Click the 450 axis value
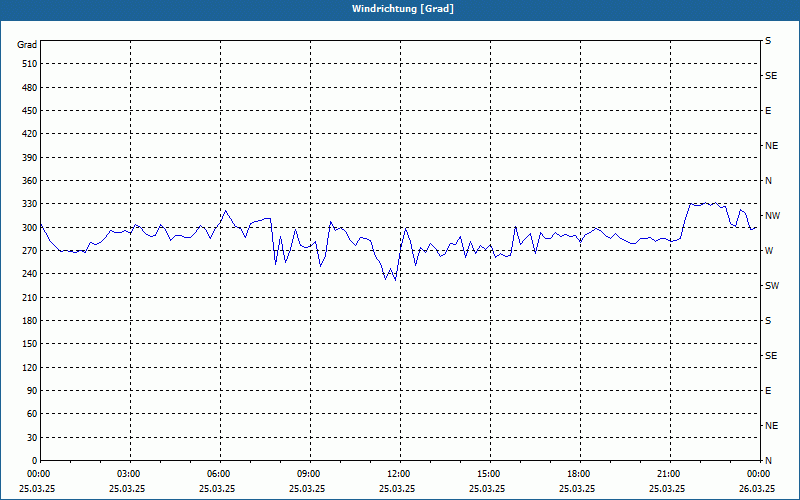The height and width of the screenshot is (500, 800). click(x=29, y=111)
